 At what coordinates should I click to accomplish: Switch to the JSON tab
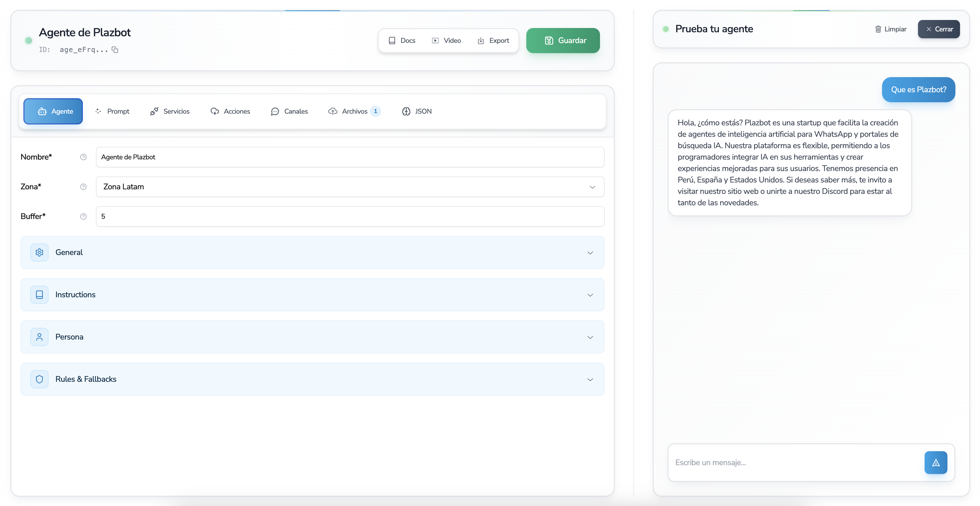417,111
